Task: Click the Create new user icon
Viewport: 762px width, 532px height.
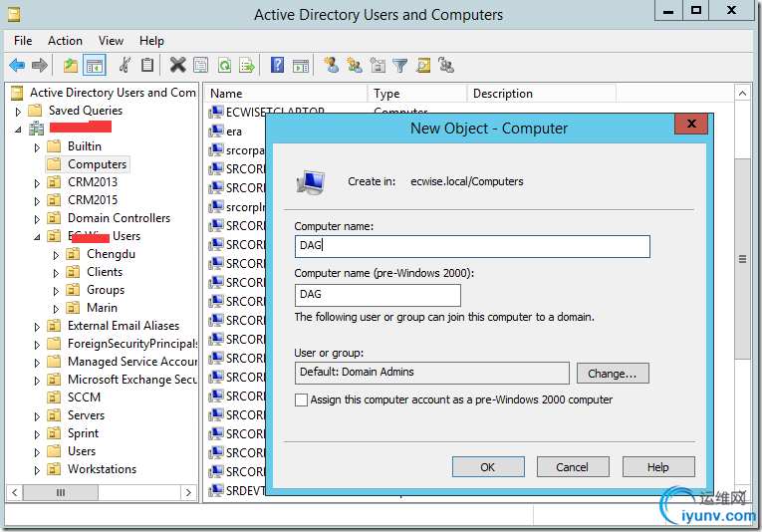Action: (x=332, y=65)
